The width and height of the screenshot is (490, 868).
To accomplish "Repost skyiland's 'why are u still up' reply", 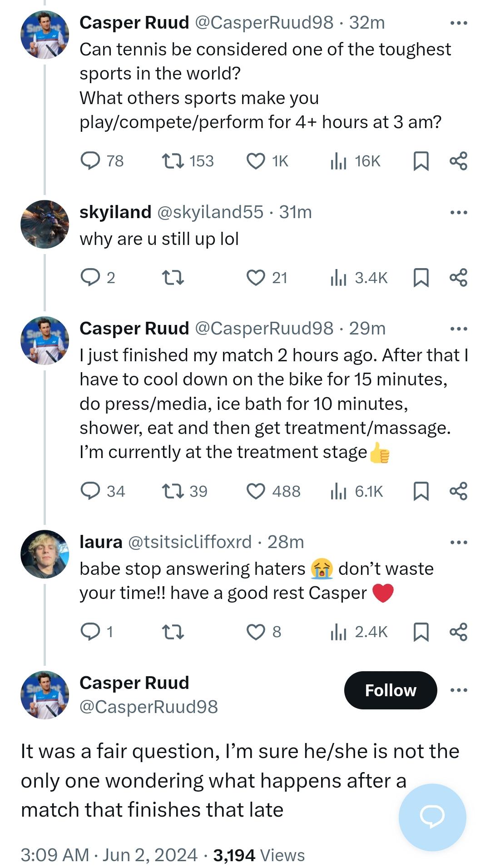I will pos(173,278).
